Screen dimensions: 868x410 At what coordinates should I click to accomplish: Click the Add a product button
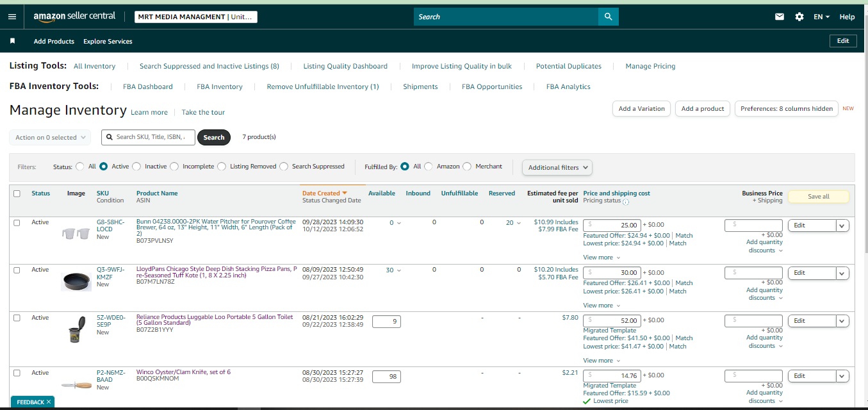pos(703,108)
